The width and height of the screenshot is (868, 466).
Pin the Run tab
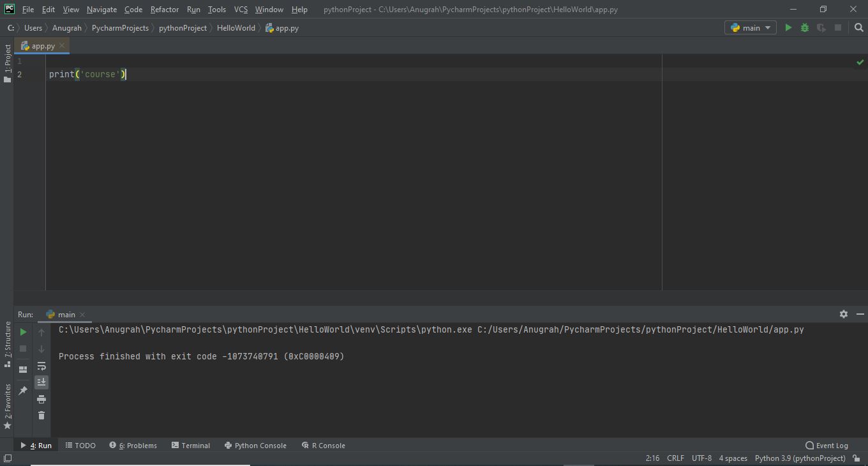(23, 390)
